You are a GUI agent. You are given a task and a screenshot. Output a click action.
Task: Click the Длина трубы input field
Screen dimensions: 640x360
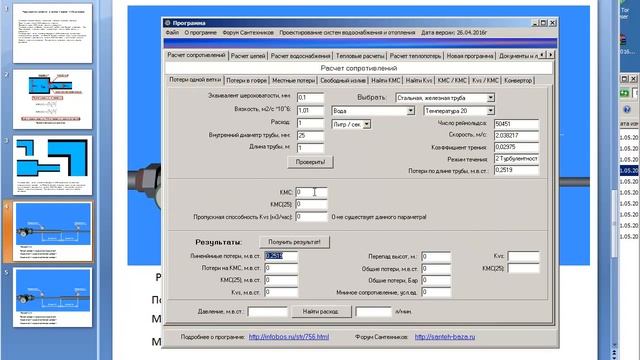(x=310, y=148)
